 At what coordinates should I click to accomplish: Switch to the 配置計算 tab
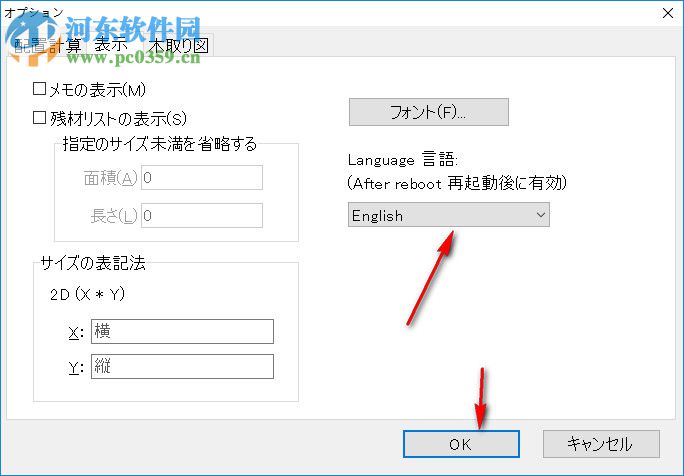pyautogui.click(x=47, y=45)
